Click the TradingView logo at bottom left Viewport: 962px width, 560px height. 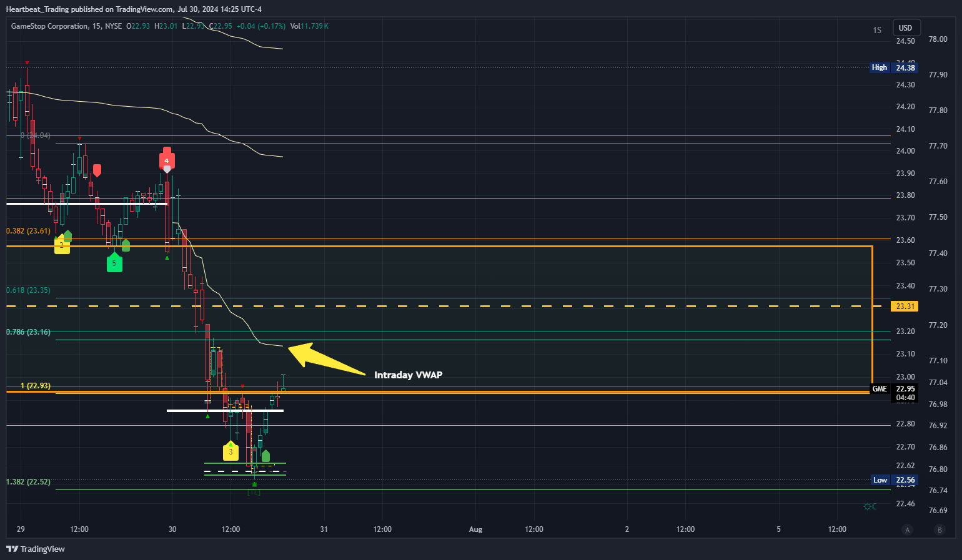point(36,549)
